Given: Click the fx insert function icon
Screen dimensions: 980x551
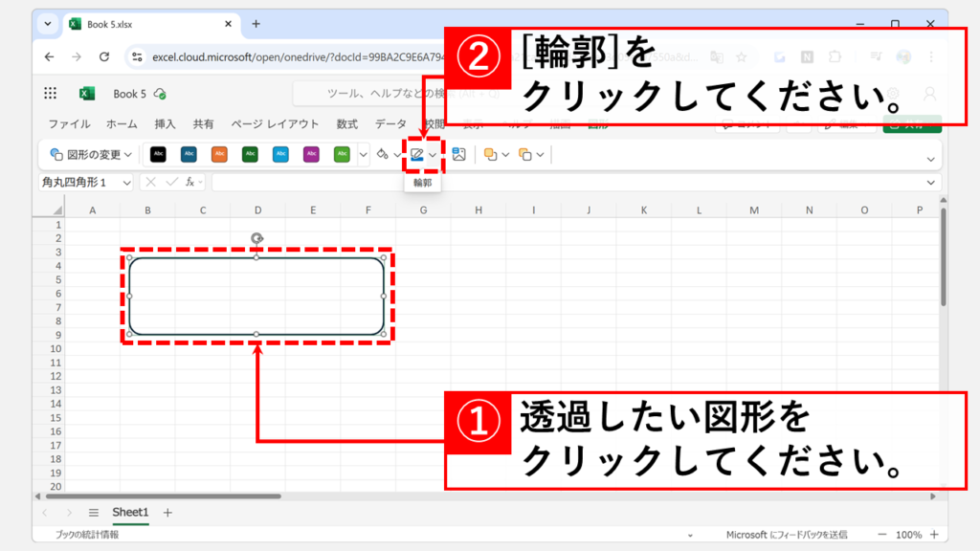Looking at the screenshot, I should pyautogui.click(x=190, y=182).
